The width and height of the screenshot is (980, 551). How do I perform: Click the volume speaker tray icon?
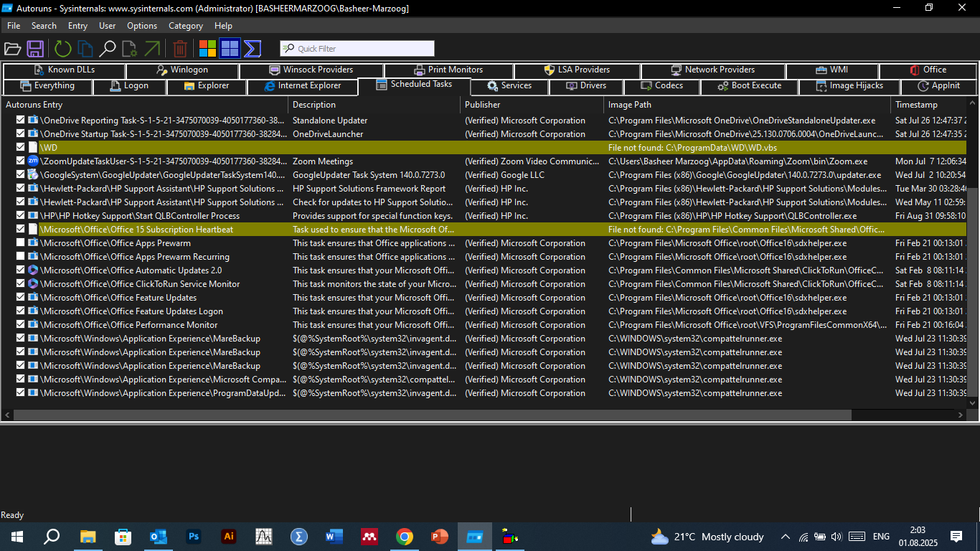tap(837, 537)
